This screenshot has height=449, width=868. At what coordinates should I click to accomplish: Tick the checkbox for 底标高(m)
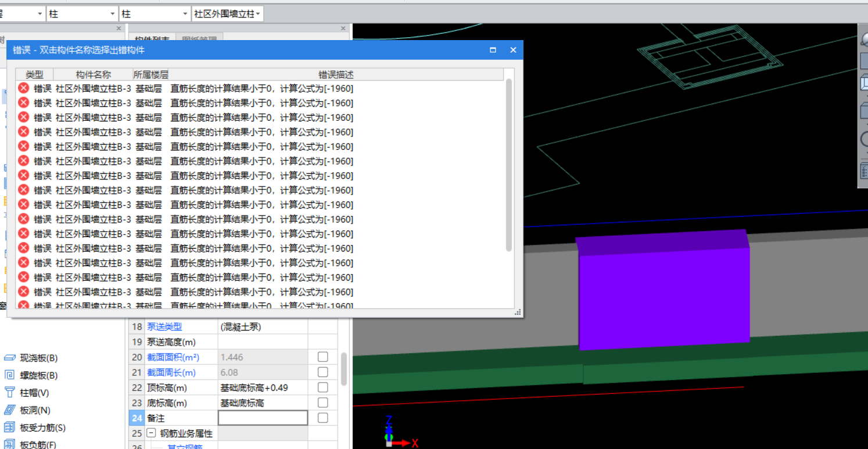tap(323, 403)
